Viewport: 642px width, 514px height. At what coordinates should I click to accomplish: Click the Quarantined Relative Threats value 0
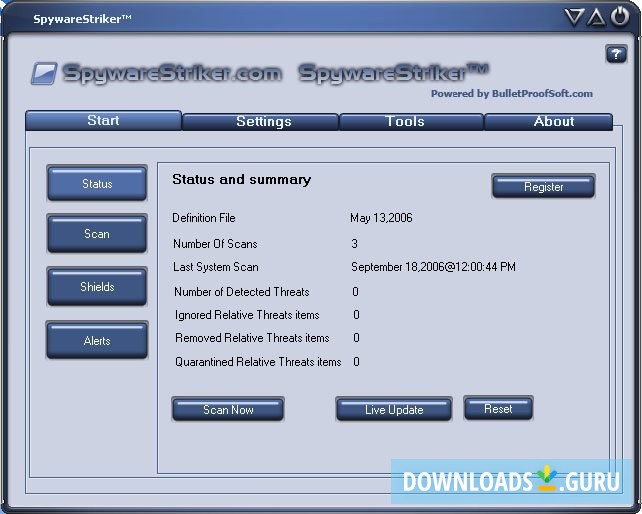[356, 362]
